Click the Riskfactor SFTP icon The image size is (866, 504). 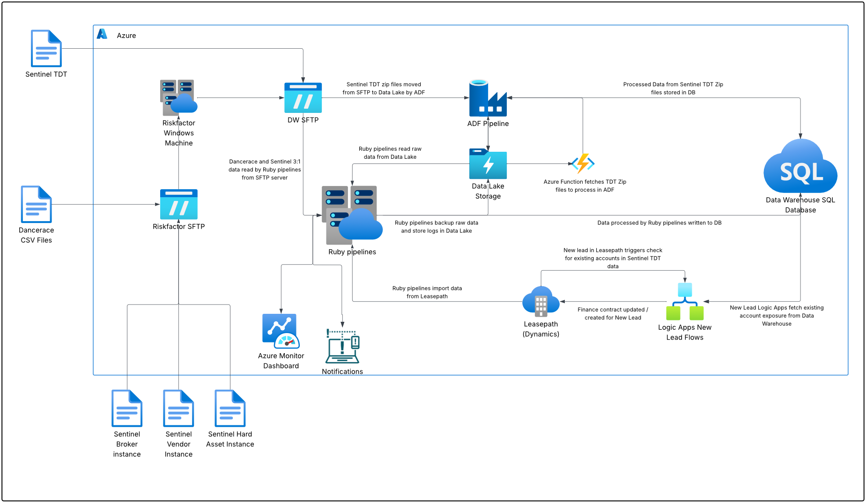click(178, 204)
